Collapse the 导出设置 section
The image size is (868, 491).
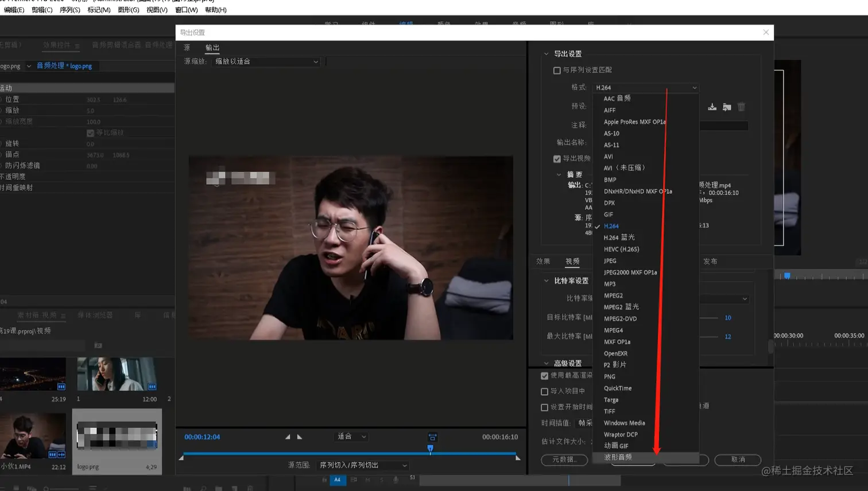coord(546,54)
